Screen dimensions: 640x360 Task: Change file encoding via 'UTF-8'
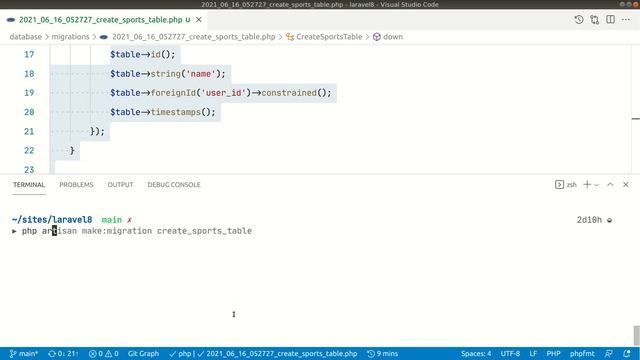point(510,353)
